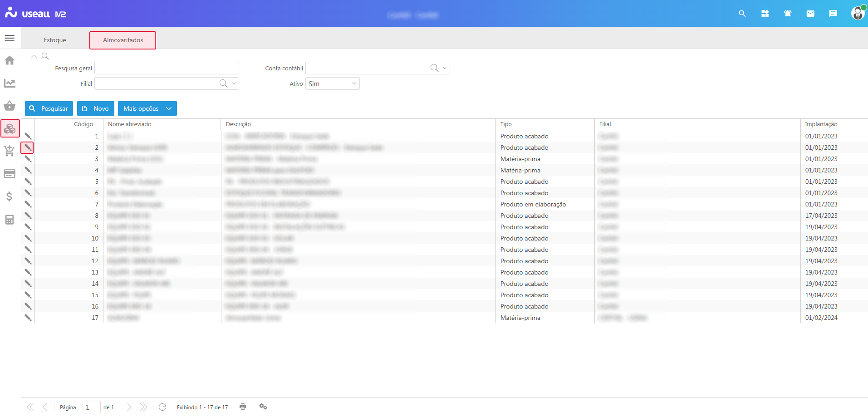
Task: Open the chat messages icon in the header
Action: 833,14
